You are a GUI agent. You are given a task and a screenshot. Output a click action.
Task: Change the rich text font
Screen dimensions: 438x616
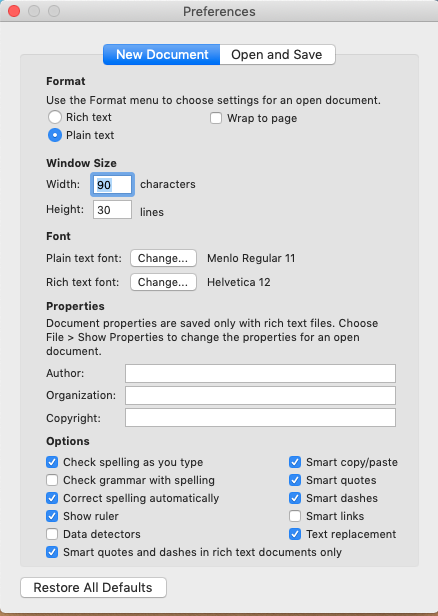163,282
